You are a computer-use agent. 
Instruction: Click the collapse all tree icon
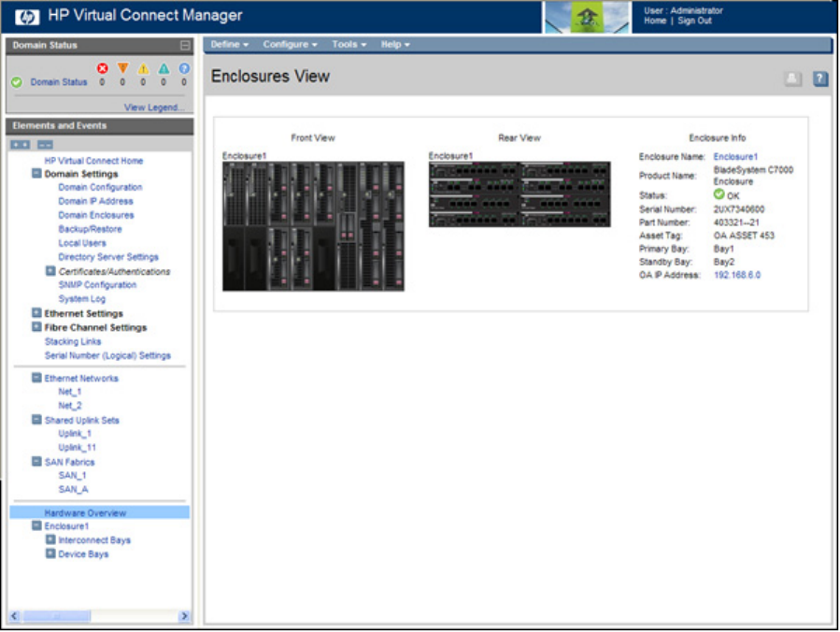click(x=44, y=145)
